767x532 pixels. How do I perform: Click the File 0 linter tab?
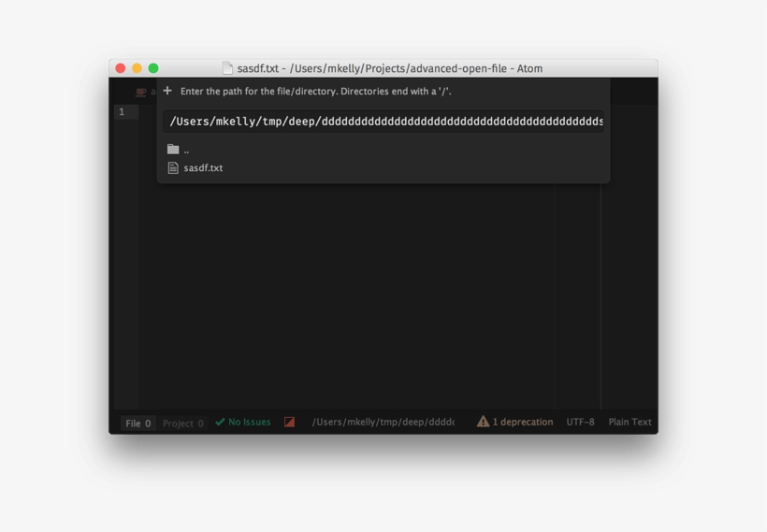(137, 423)
